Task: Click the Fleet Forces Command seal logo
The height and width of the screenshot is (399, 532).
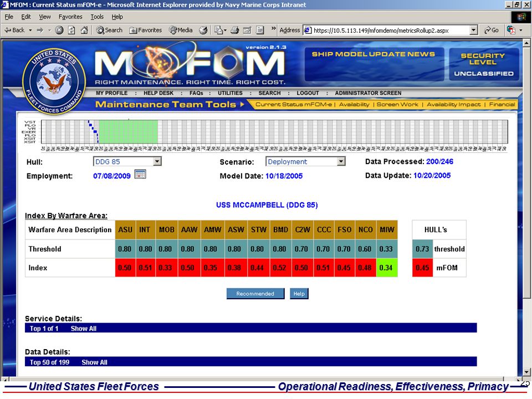Action: coord(54,81)
